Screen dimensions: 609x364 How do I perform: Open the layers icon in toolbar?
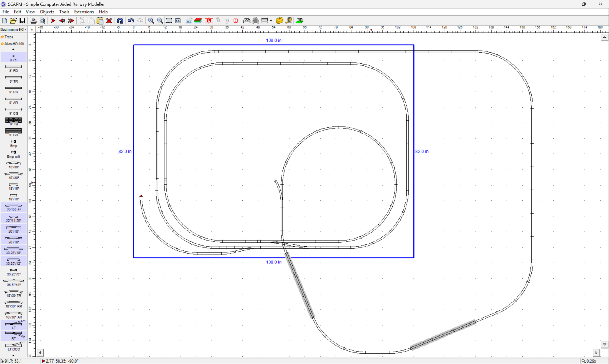coord(198,21)
